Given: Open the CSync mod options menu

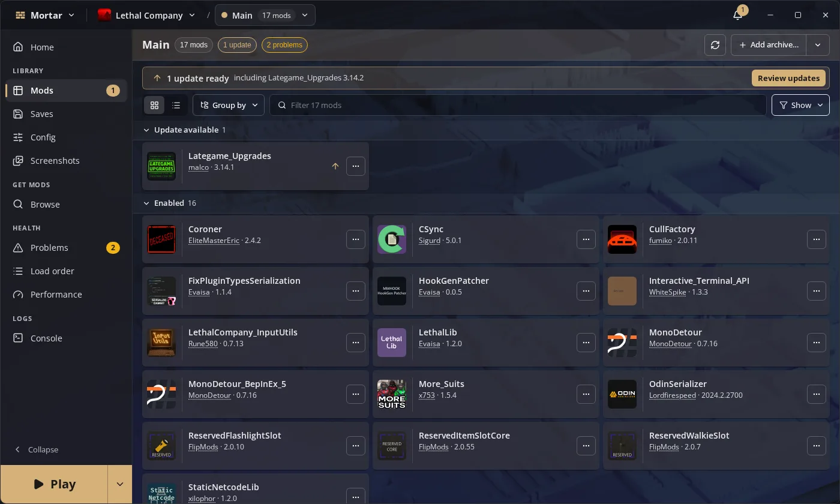Looking at the screenshot, I should tap(586, 239).
